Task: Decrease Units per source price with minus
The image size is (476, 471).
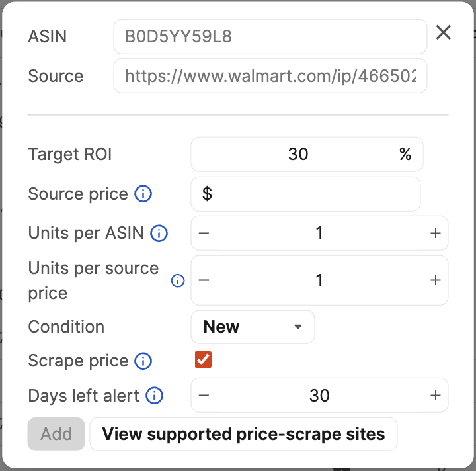Action: pyautogui.click(x=204, y=280)
